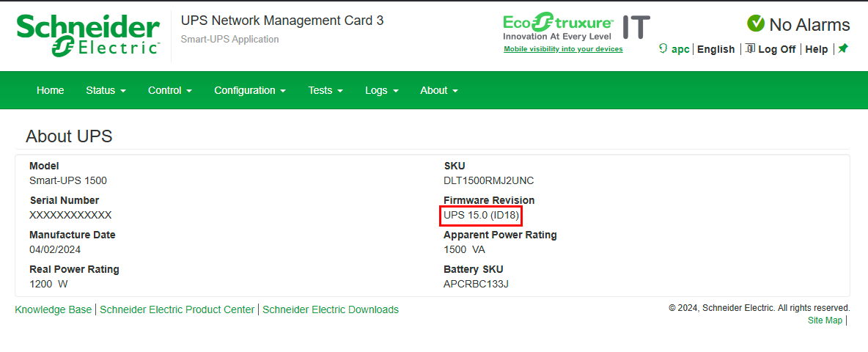The width and height of the screenshot is (868, 352).
Task: Click the user icon beside apc
Action: (x=663, y=48)
